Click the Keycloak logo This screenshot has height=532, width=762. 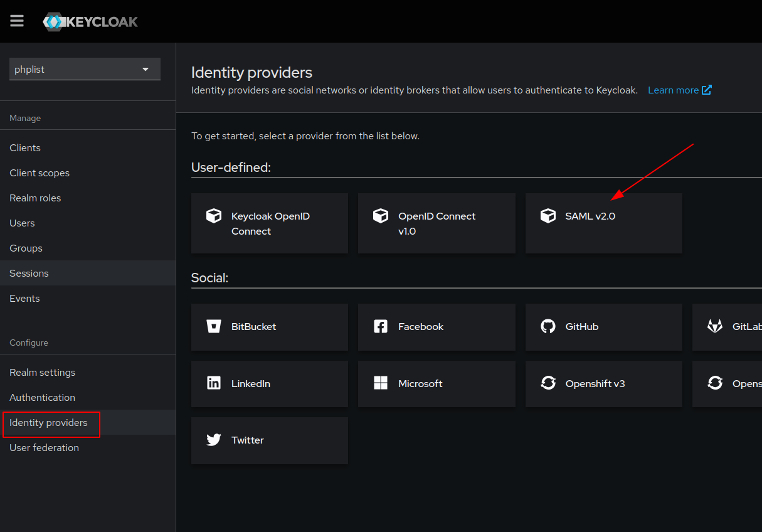pos(90,22)
